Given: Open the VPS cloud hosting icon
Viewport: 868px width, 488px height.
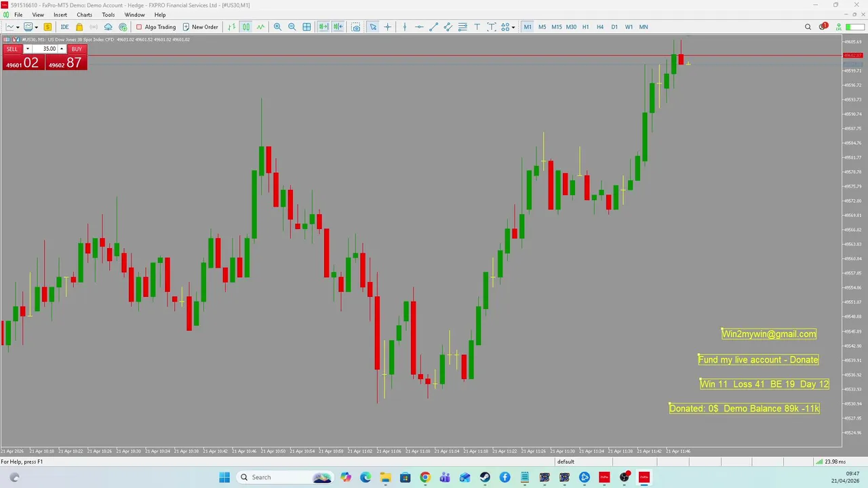Looking at the screenshot, I should click(x=108, y=27).
